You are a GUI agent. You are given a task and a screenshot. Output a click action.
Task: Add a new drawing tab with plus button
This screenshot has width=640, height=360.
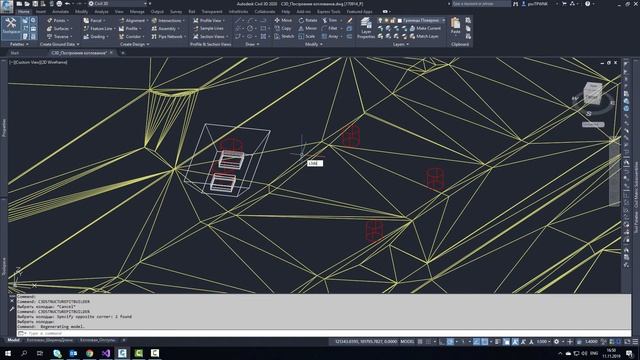point(123,53)
